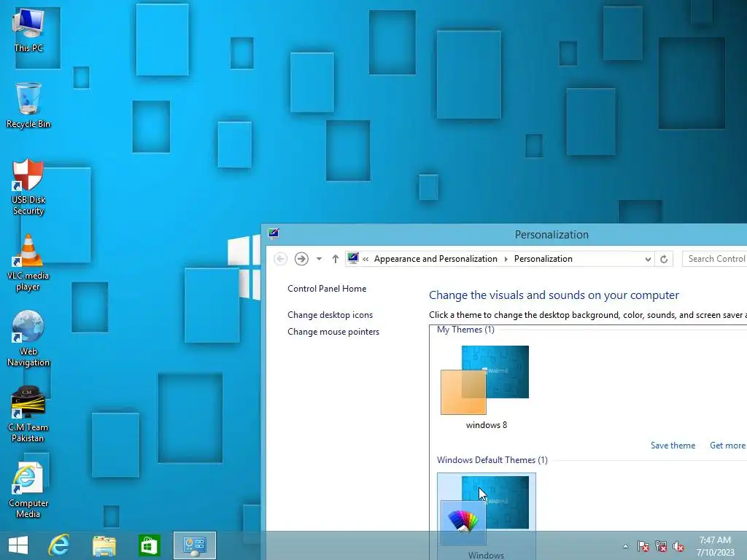The image size is (747, 560).
Task: Refresh the Personalization page
Action: click(x=664, y=259)
